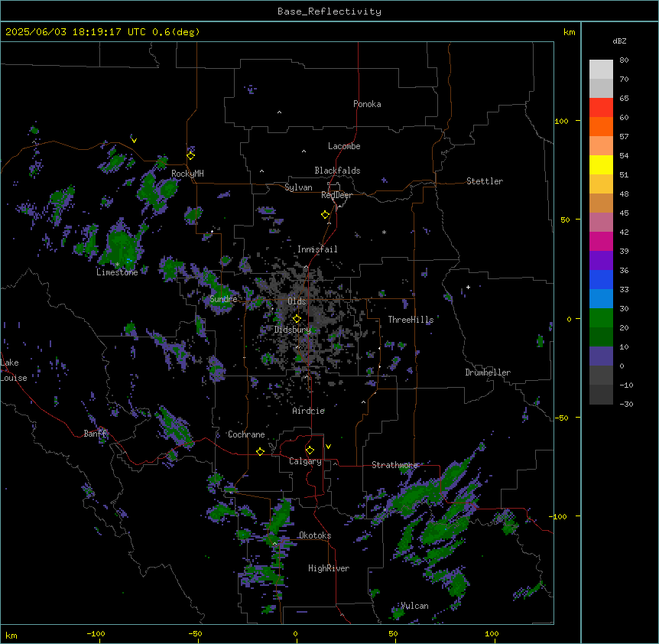Click the red swatch between 65 and 60 dBZ
The width and height of the screenshot is (659, 644).
pos(601,108)
